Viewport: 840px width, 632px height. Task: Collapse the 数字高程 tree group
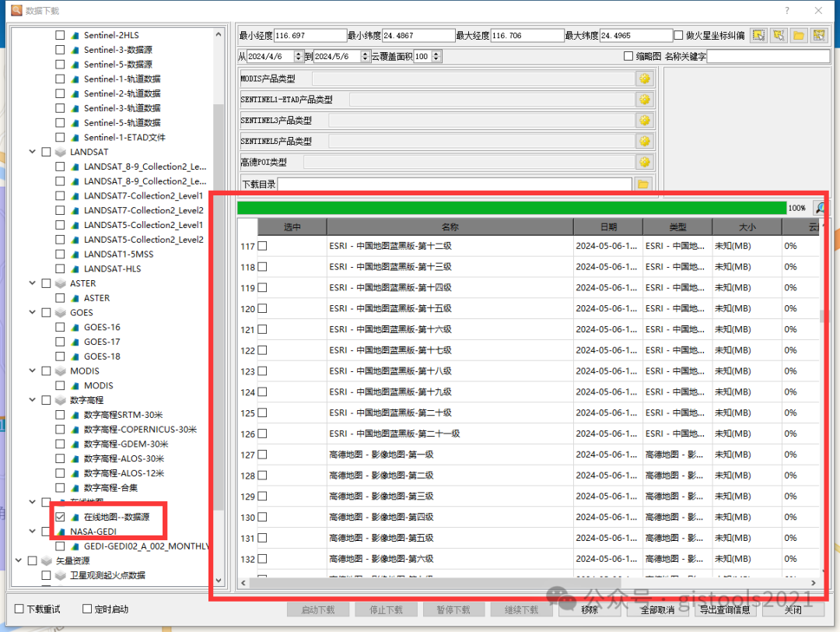point(33,400)
